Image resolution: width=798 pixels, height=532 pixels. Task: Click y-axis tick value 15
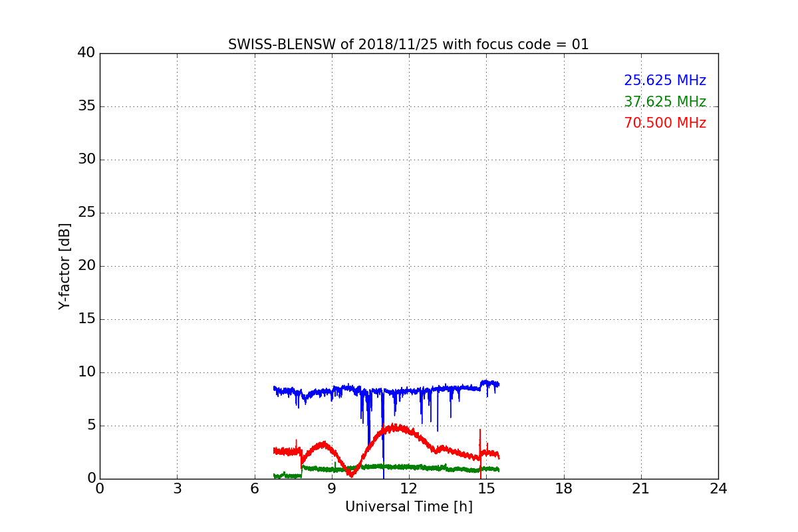(86, 319)
